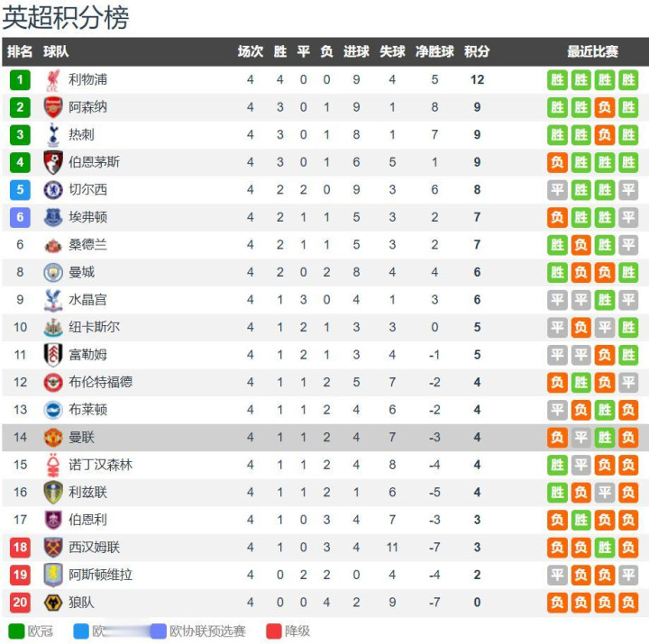Click the Everton (埃弗顿) club crest

53,217
